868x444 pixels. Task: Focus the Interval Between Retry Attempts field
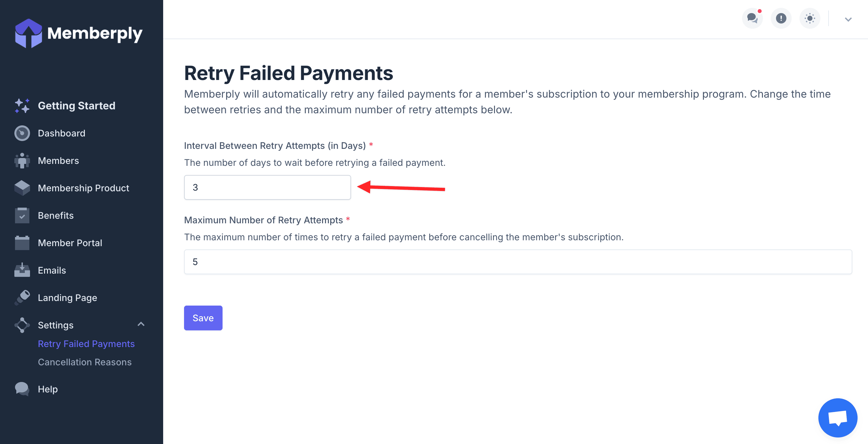267,187
